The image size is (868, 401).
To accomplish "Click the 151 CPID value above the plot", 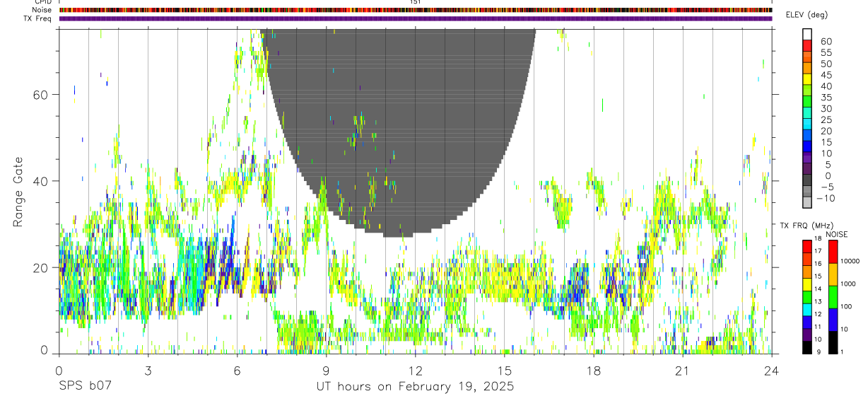I will click(x=416, y=2).
